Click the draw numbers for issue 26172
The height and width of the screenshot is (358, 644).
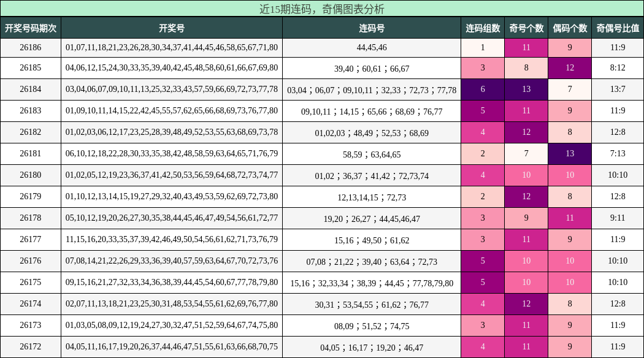tap(172, 346)
